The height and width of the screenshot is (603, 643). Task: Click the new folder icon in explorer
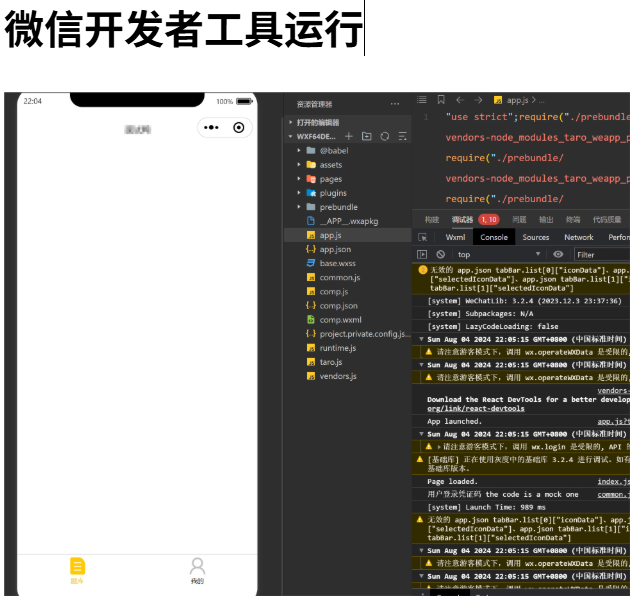[x=367, y=136]
